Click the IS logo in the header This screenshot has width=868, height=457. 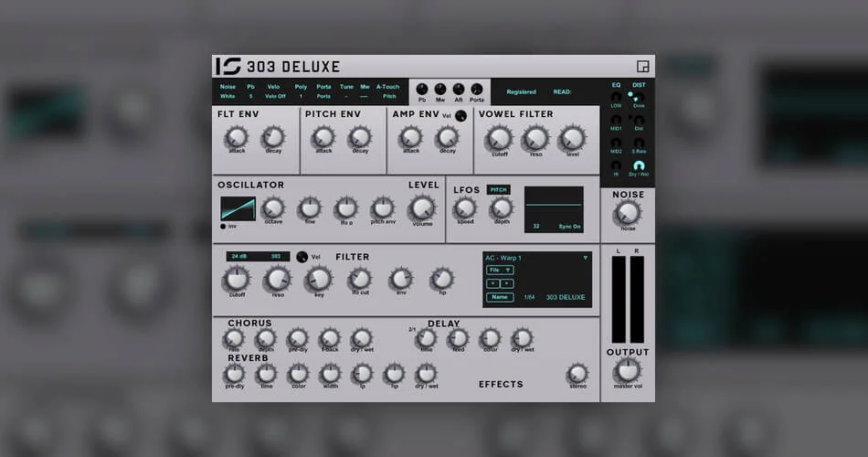pos(228,66)
